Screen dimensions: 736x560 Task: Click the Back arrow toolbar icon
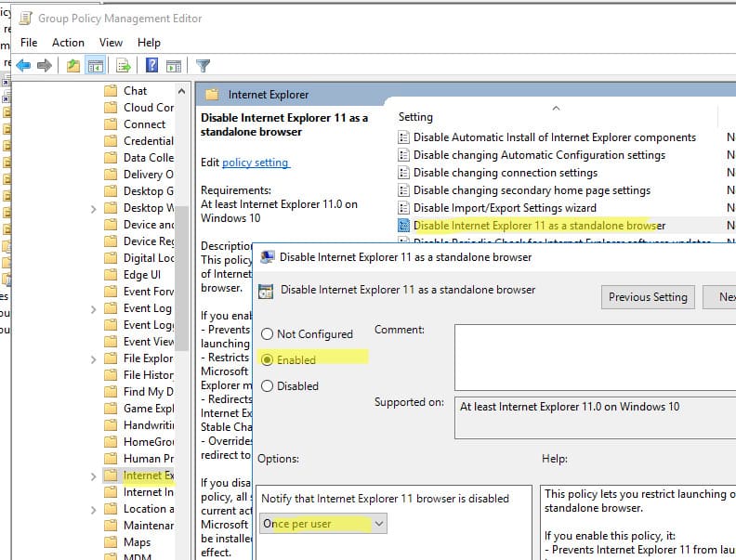pos(23,66)
